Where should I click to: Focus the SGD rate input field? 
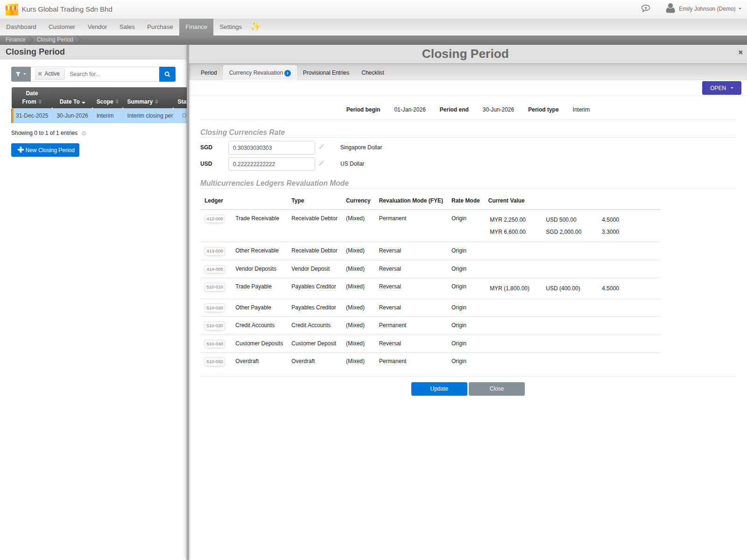pyautogui.click(x=272, y=147)
